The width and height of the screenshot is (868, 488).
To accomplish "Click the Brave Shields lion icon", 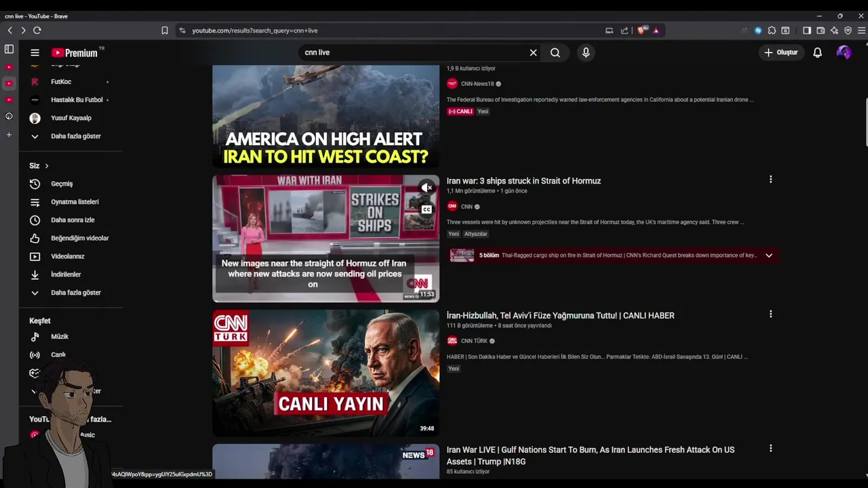I will [642, 30].
